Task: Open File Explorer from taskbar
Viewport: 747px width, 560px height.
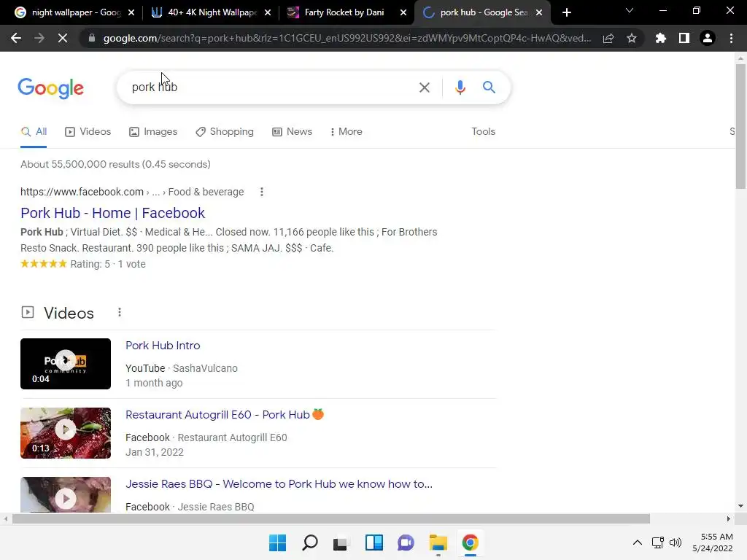Action: point(438,542)
